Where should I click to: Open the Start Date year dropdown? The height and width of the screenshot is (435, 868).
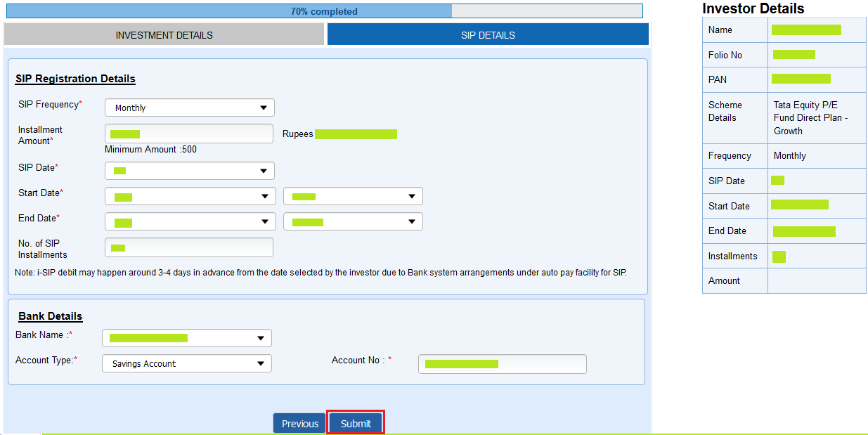coord(352,195)
